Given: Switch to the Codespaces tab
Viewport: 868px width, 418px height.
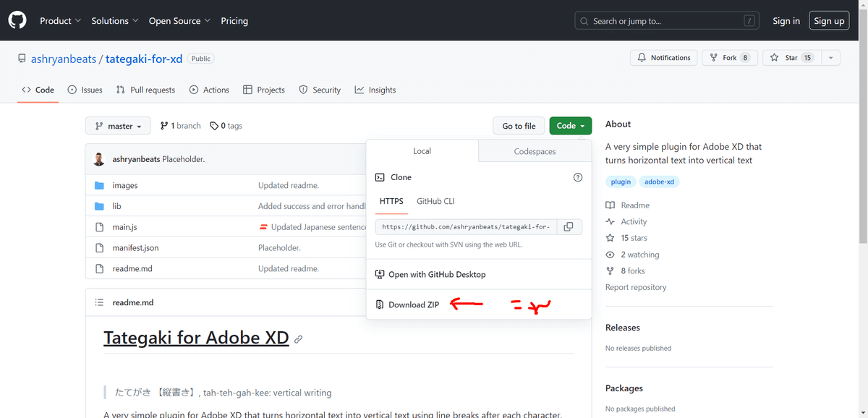Looking at the screenshot, I should tap(535, 151).
